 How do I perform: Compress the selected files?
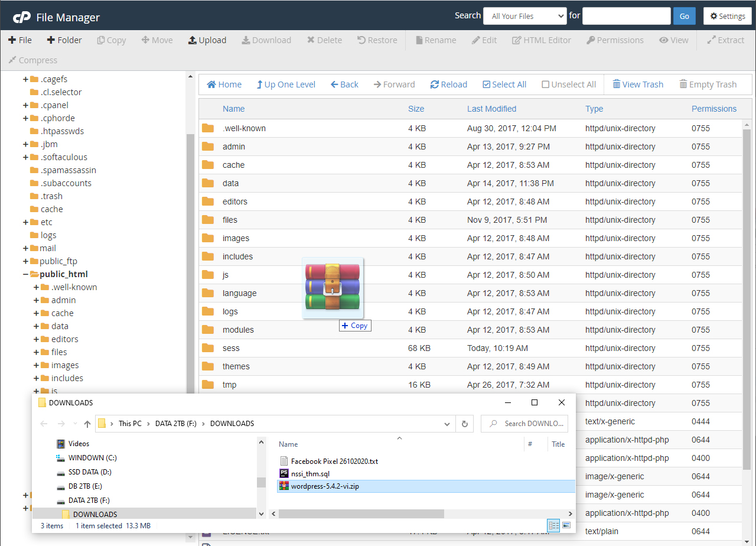(x=32, y=60)
